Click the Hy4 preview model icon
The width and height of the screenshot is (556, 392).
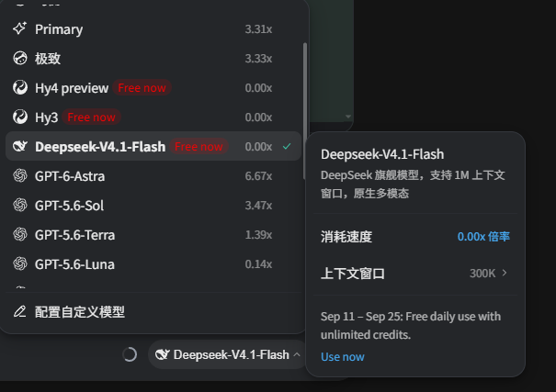pos(20,87)
